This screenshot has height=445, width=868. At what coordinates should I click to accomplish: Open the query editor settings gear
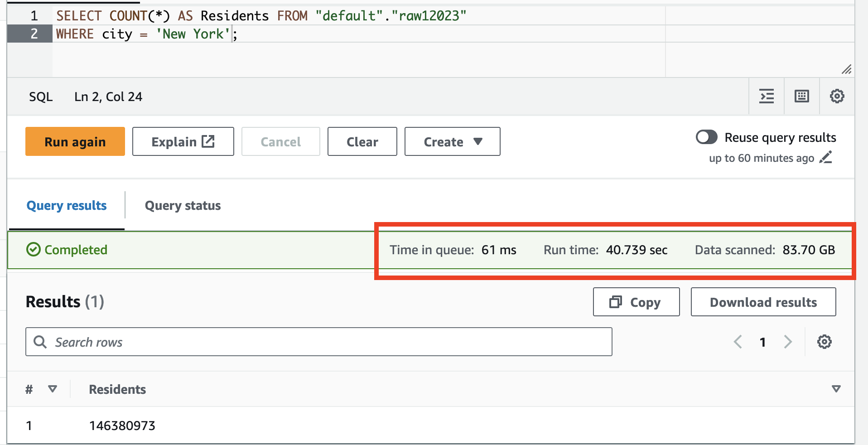tap(837, 96)
